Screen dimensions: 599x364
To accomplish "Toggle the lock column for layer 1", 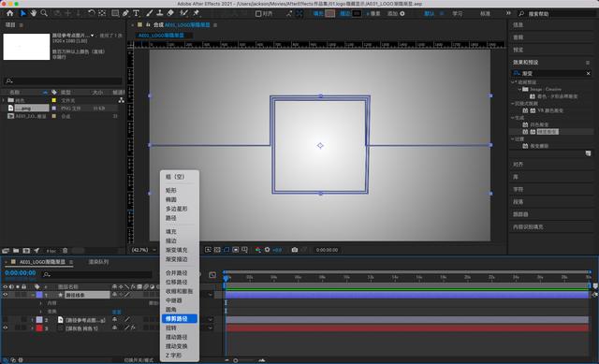I will [23, 295].
